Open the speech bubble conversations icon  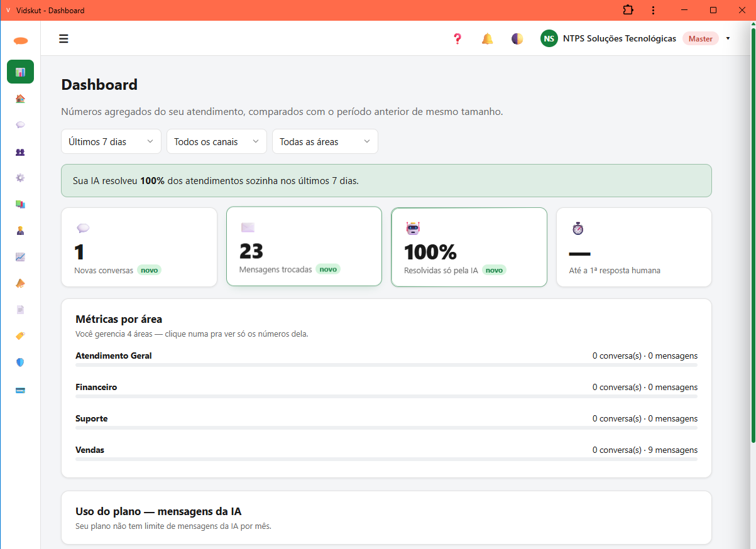20,125
